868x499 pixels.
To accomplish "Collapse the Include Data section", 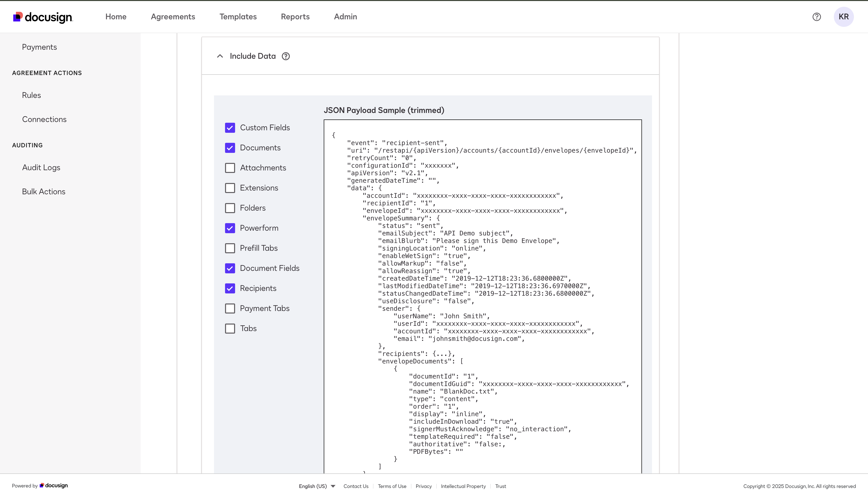I will [220, 56].
